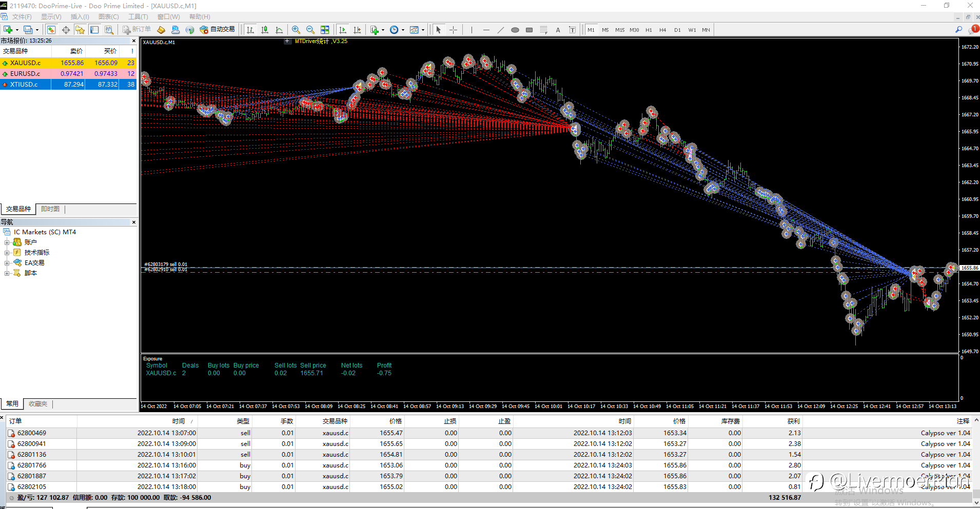Select the draw ellipse tool
This screenshot has height=509, width=980.
pyautogui.click(x=515, y=30)
